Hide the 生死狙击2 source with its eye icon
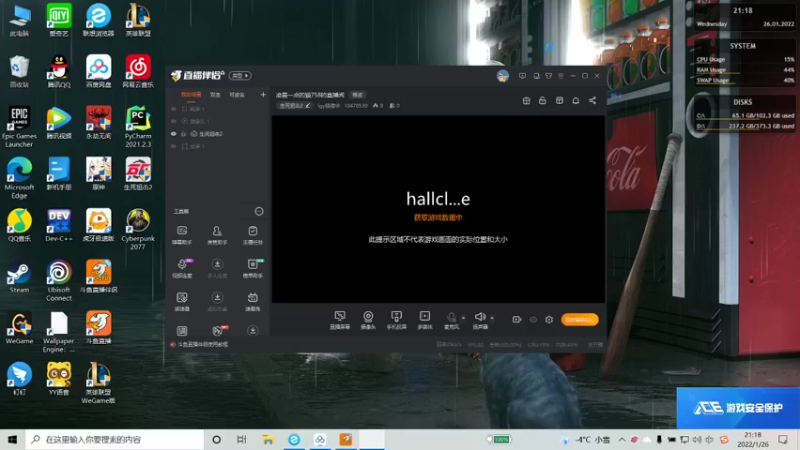This screenshot has height=450, width=800. (173, 134)
